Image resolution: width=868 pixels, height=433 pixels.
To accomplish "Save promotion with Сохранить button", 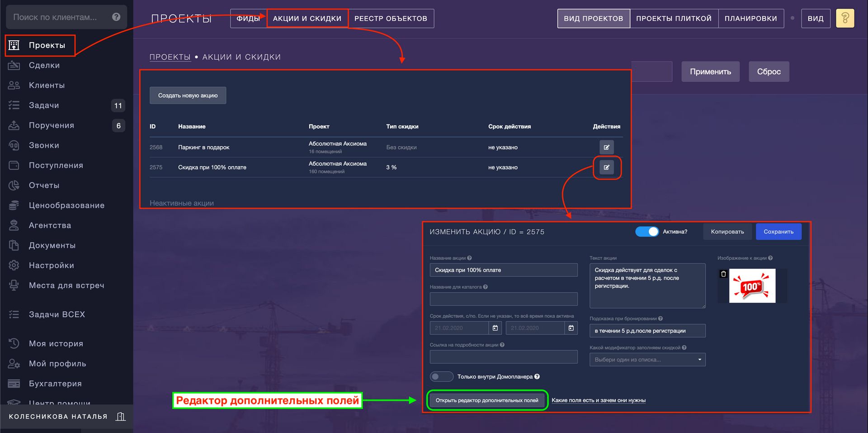I will pyautogui.click(x=778, y=232).
